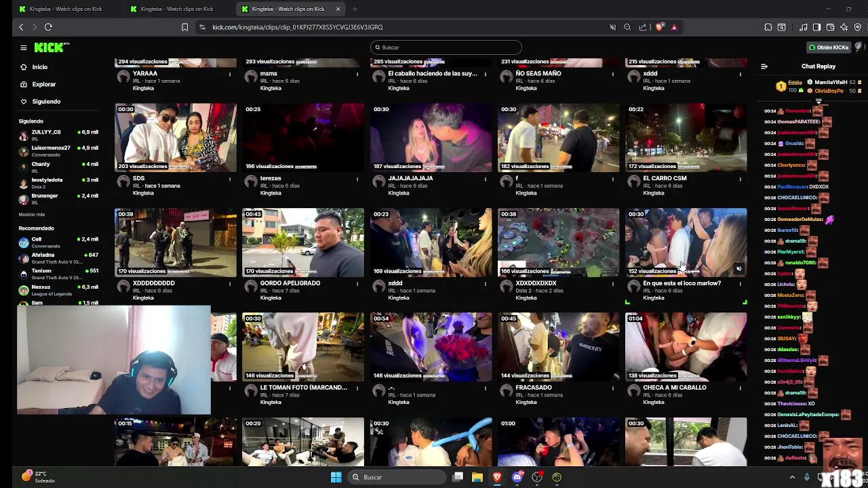Share this page icon
This screenshot has height=488, width=868.
point(642,27)
